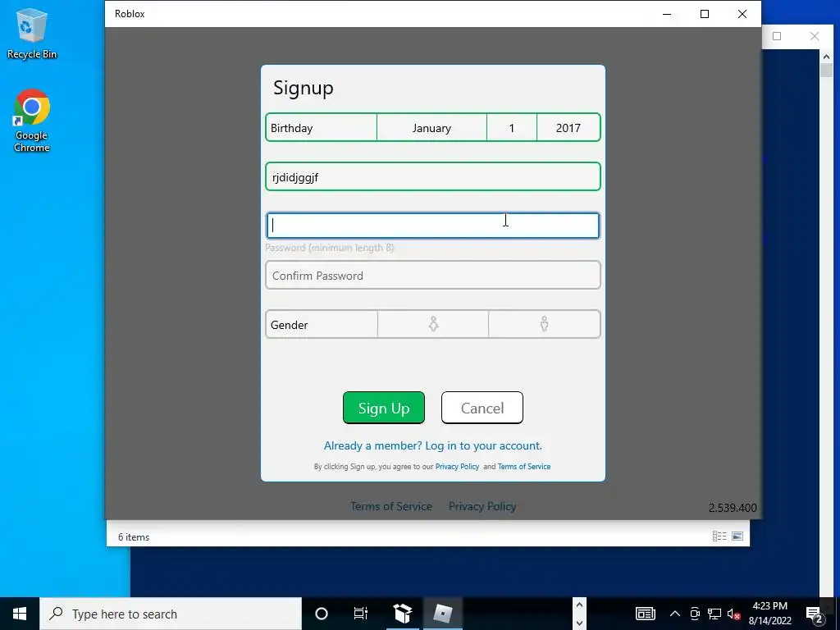Open the birthday month dropdown showing January

pyautogui.click(x=431, y=128)
